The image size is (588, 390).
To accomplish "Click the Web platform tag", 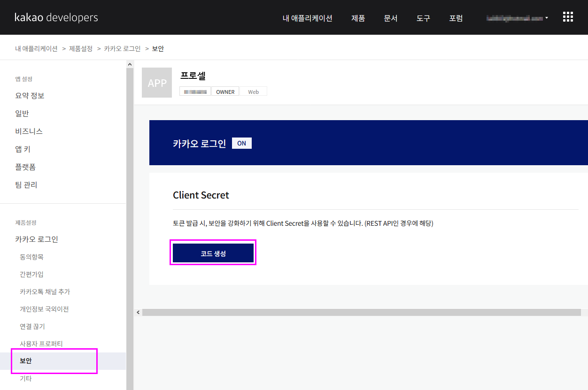I will tap(254, 92).
